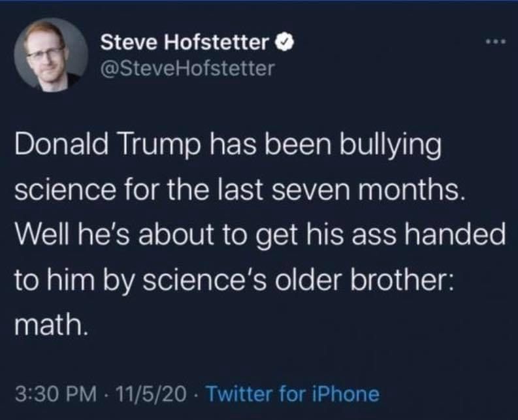Click the blue verified checkmark badge
The image size is (518, 420).
pyautogui.click(x=282, y=43)
